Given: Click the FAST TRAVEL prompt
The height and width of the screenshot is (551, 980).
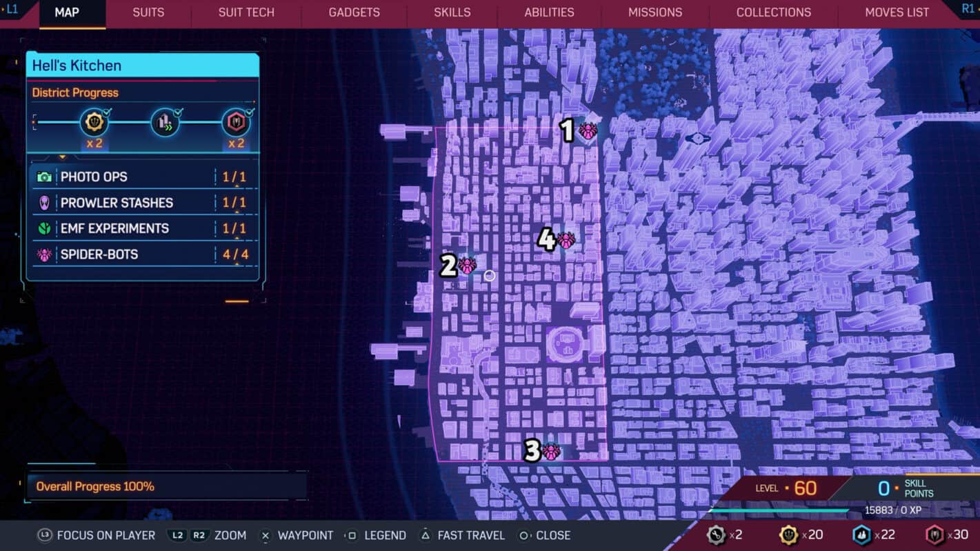Looking at the screenshot, I should [x=471, y=535].
